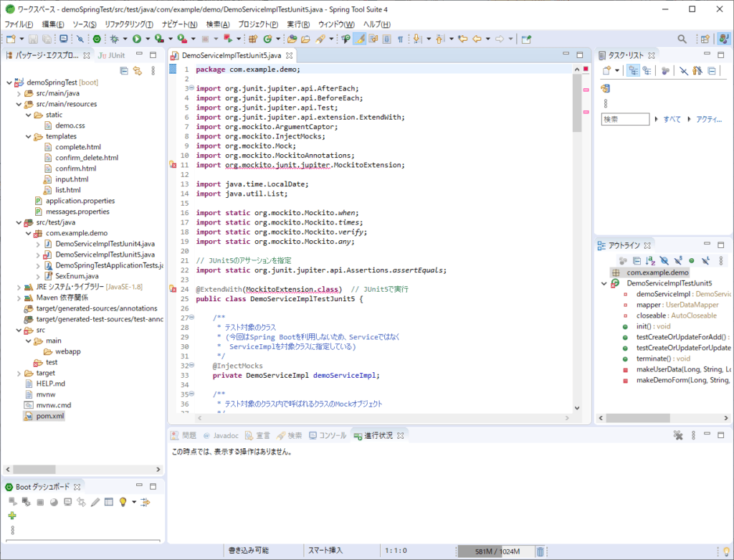Image resolution: width=734 pixels, height=560 pixels.
Task: Click the magnifier search icon in the toolbar
Action: coord(682,39)
